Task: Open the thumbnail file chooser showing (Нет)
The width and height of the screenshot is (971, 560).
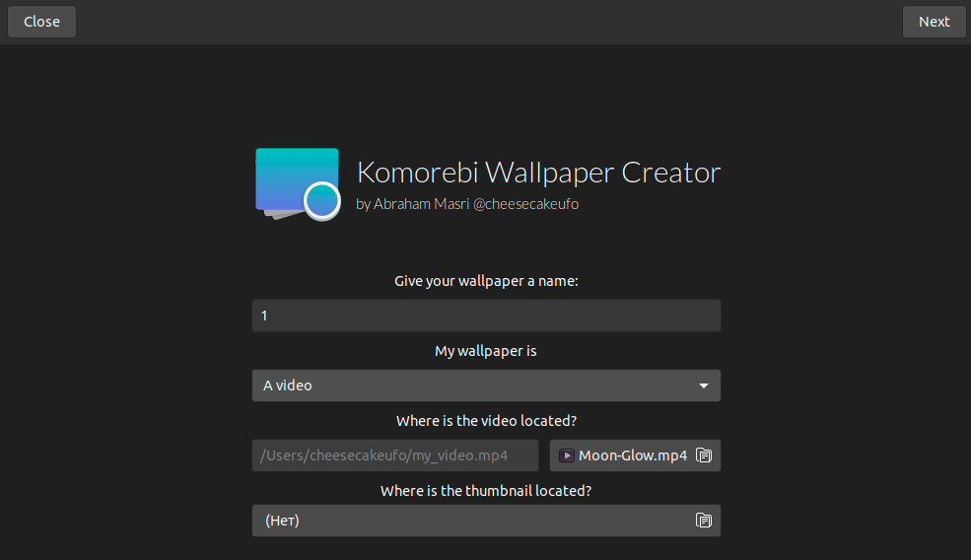Action: coord(486,521)
